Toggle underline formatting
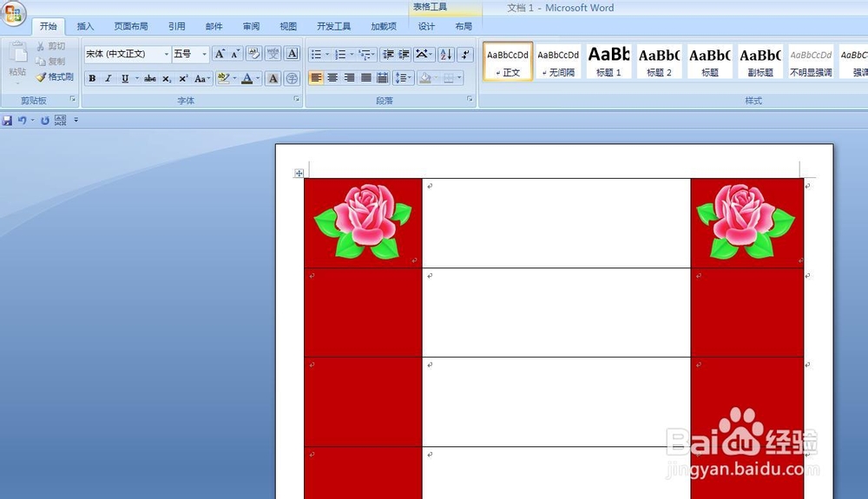868x499 pixels. point(125,79)
